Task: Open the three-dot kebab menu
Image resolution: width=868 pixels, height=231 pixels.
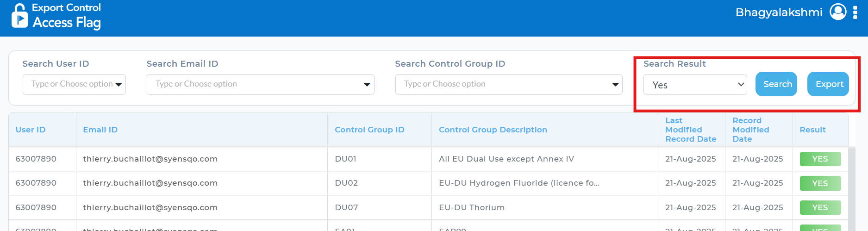Action: click(855, 12)
